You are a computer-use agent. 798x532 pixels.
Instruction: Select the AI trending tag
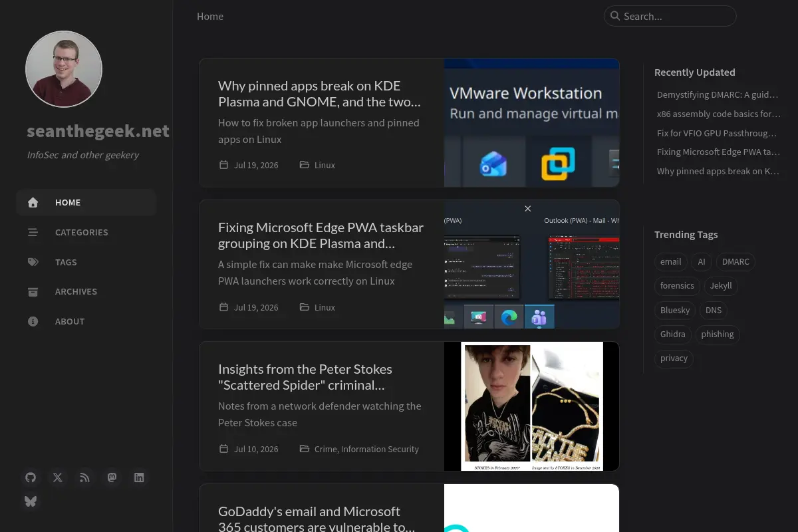pyautogui.click(x=702, y=261)
